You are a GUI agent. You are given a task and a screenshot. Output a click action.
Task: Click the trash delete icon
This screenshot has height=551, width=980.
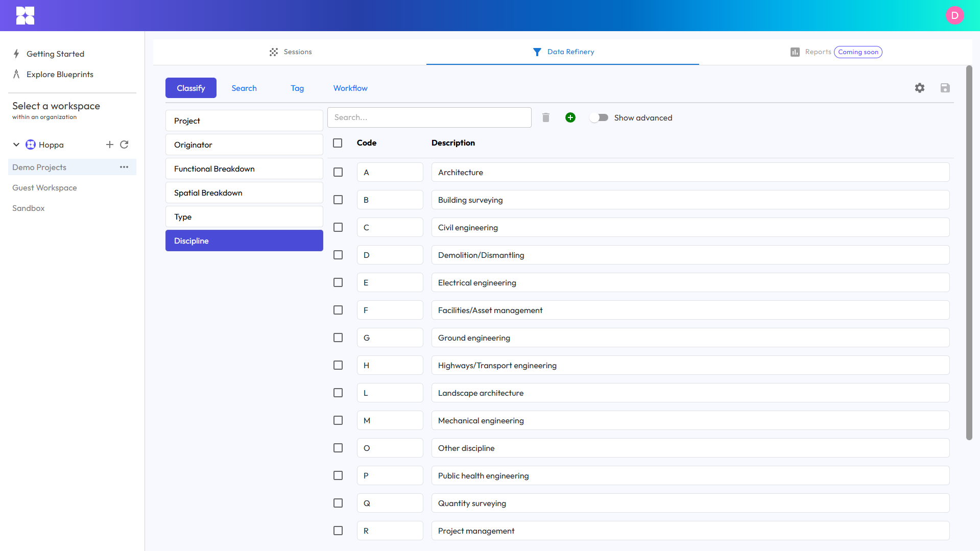click(x=546, y=117)
